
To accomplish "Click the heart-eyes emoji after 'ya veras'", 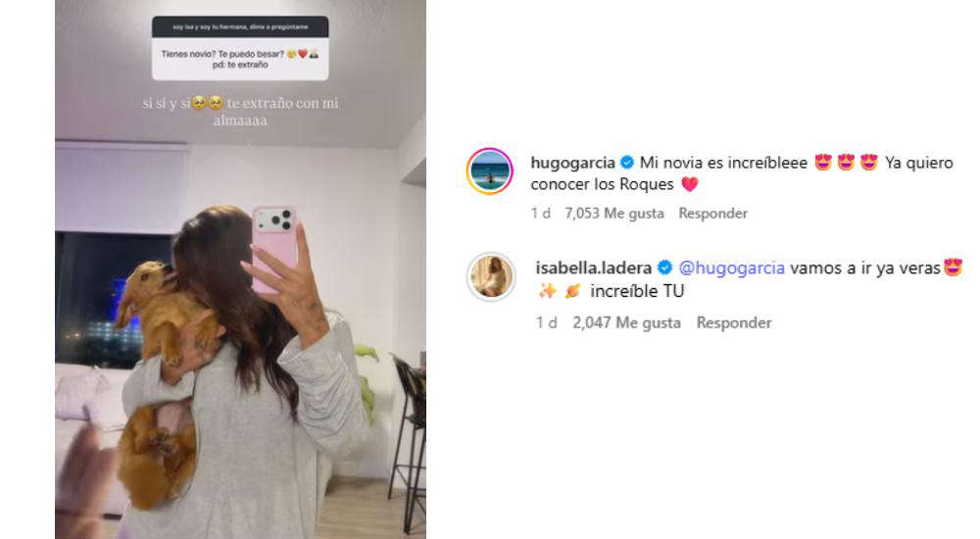I will tap(954, 268).
